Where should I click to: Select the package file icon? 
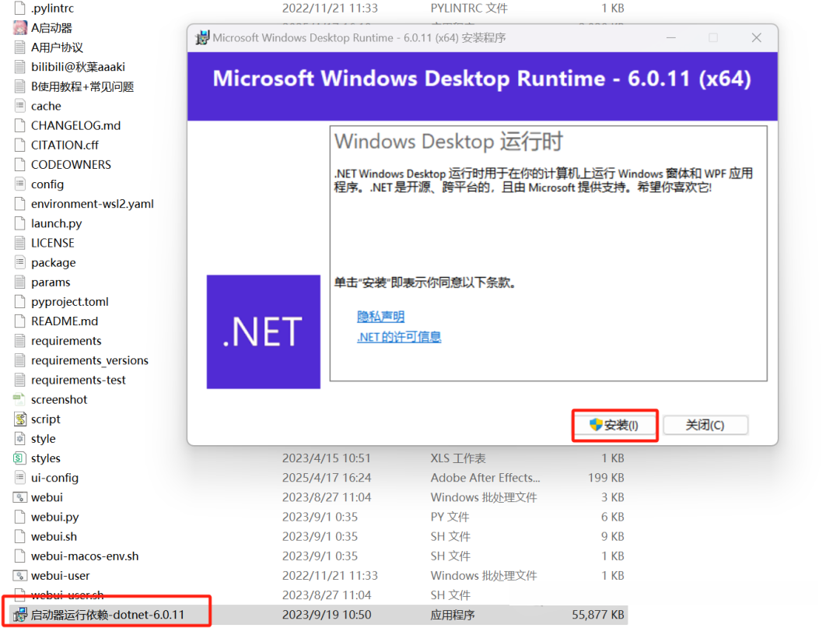click(x=19, y=262)
